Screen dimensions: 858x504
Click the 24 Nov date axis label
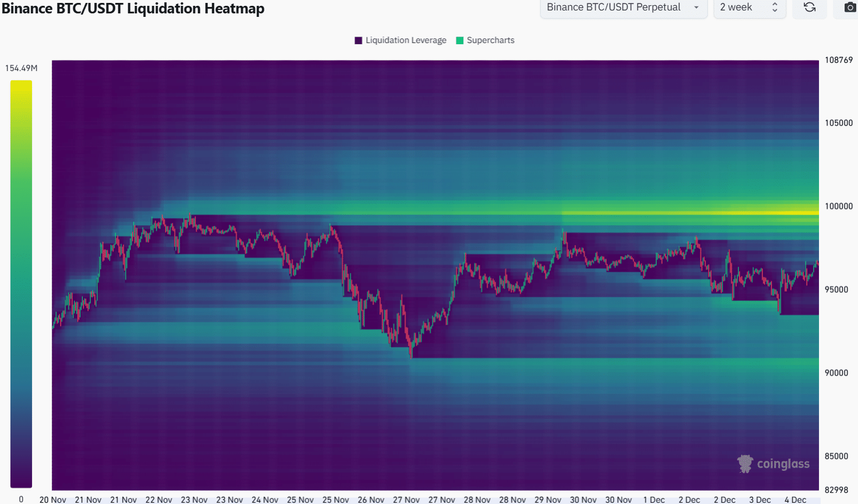pos(265,499)
